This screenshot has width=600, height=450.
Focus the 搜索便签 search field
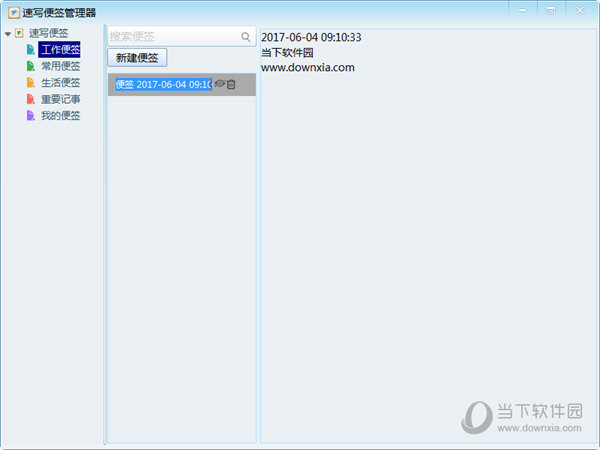coord(181,36)
